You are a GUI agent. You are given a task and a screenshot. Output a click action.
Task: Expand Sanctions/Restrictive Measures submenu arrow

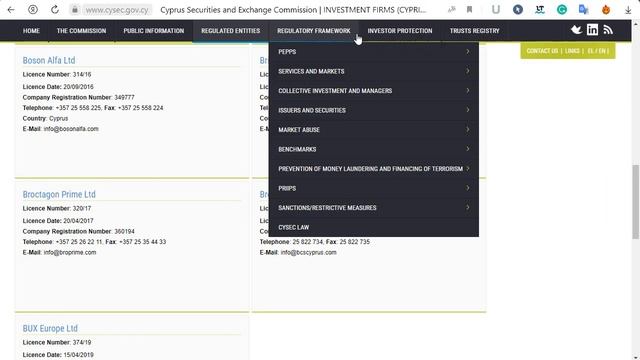468,207
